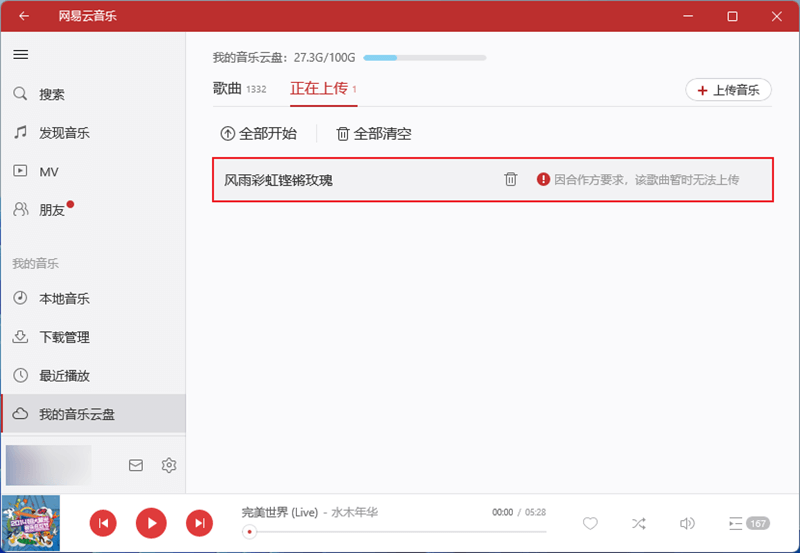Click the red error icon in the upload row
This screenshot has height=553, width=800.
[543, 179]
